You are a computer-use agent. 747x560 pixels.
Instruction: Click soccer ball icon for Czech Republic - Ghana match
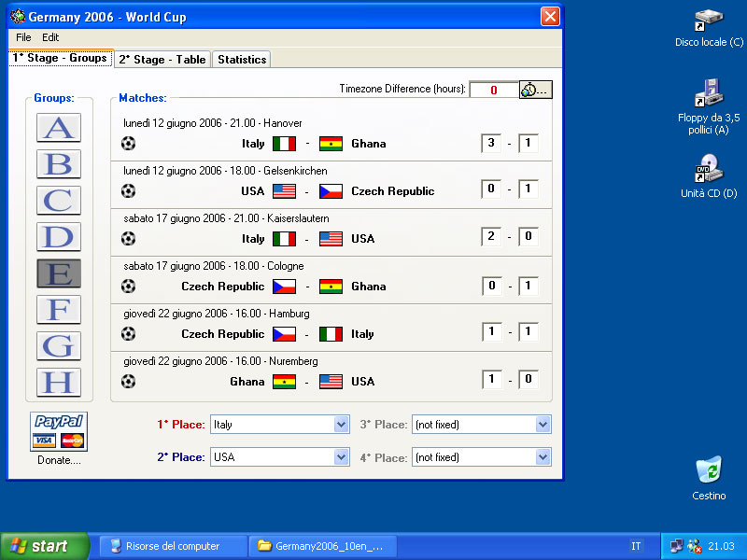tap(128, 287)
